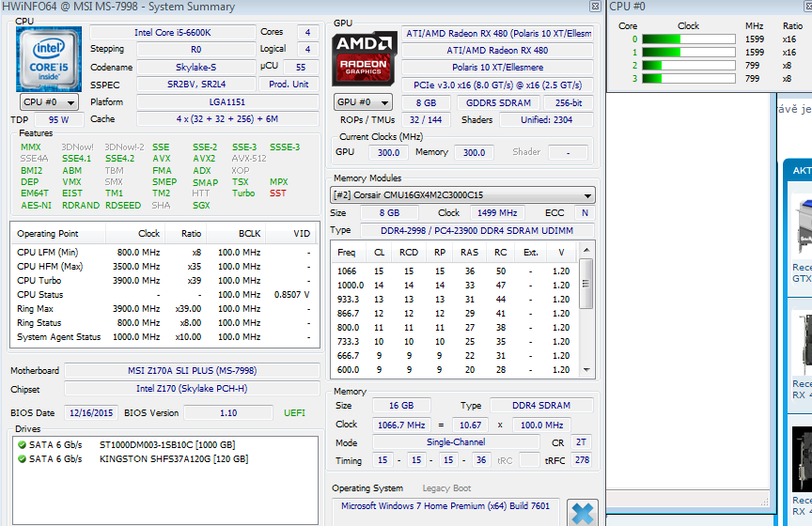Click the Skylake-S codename field
Screen dimensions: 812x526
[195, 68]
